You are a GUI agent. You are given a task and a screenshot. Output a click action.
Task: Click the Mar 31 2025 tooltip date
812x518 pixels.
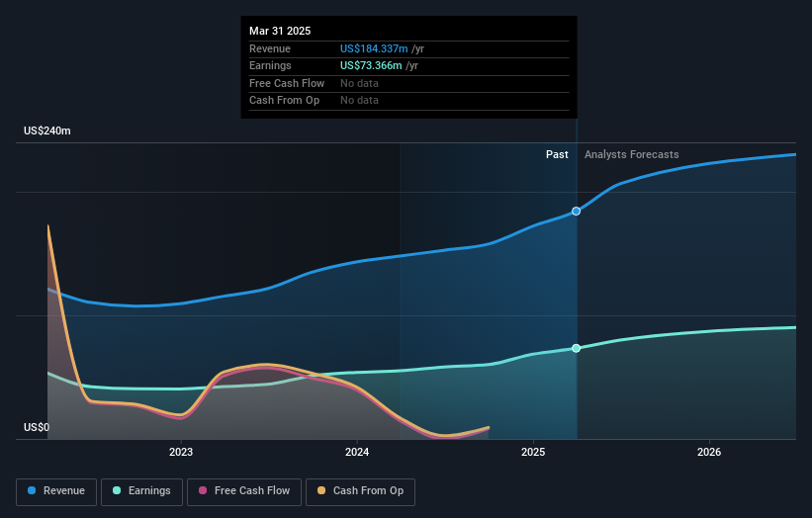pyautogui.click(x=280, y=31)
